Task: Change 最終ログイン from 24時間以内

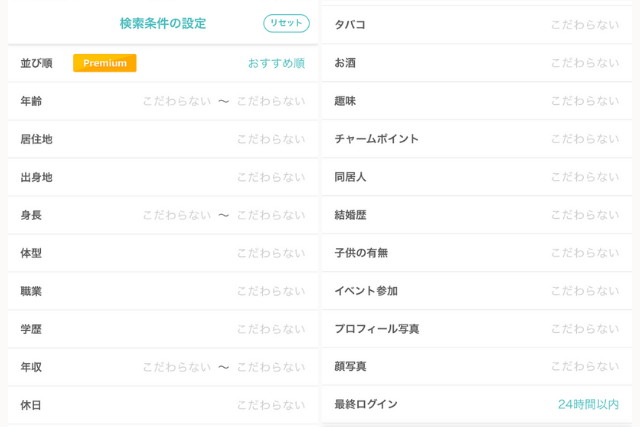Action: pyautogui.click(x=587, y=405)
